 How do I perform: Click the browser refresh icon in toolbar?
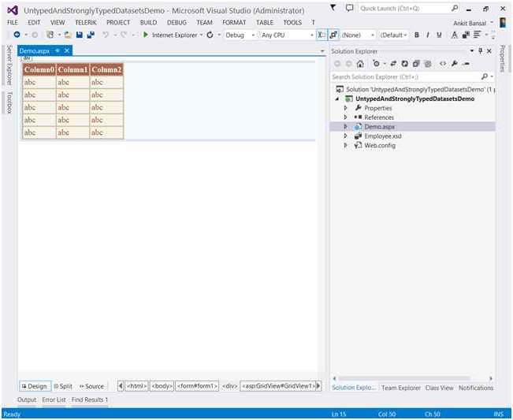pos(210,35)
